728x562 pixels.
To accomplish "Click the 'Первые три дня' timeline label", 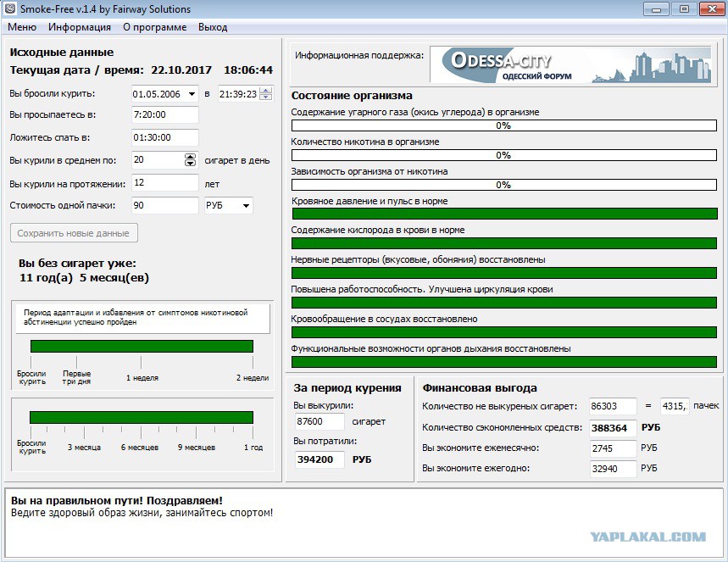I will (x=76, y=377).
